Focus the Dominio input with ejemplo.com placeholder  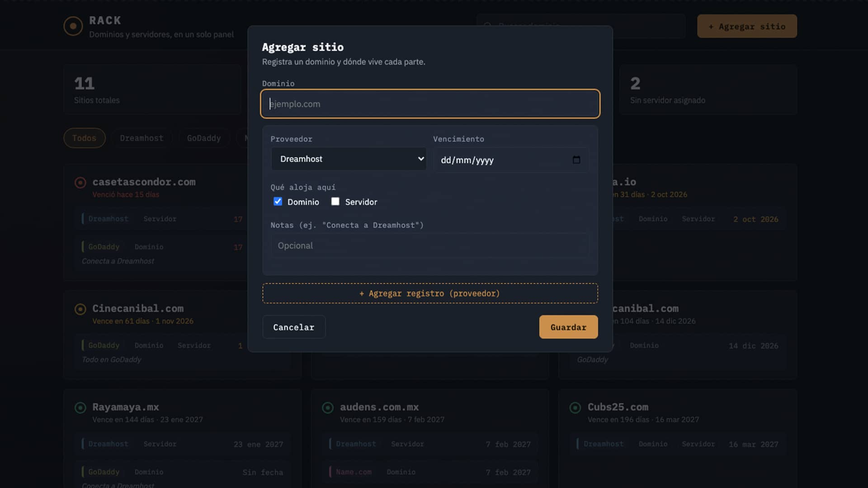(x=430, y=104)
